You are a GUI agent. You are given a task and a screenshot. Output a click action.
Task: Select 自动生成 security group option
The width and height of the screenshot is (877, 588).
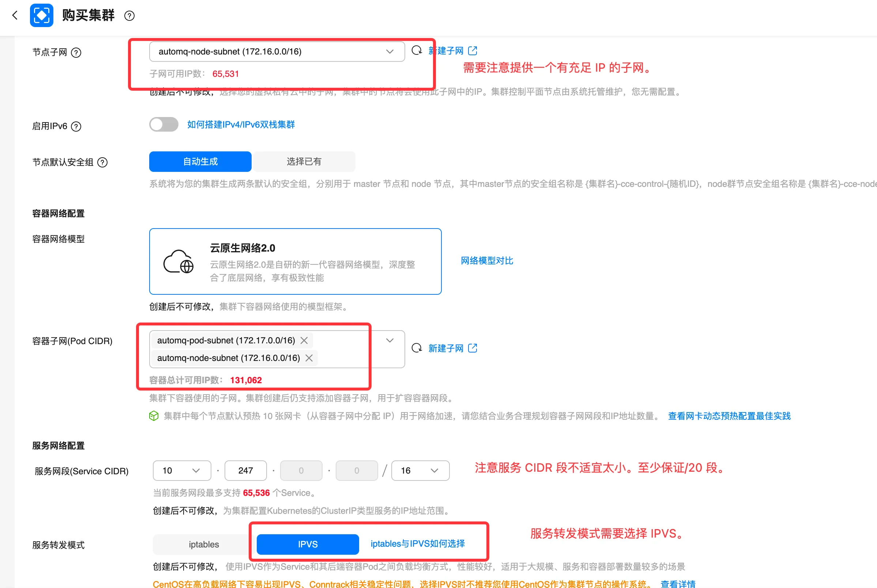click(x=200, y=162)
